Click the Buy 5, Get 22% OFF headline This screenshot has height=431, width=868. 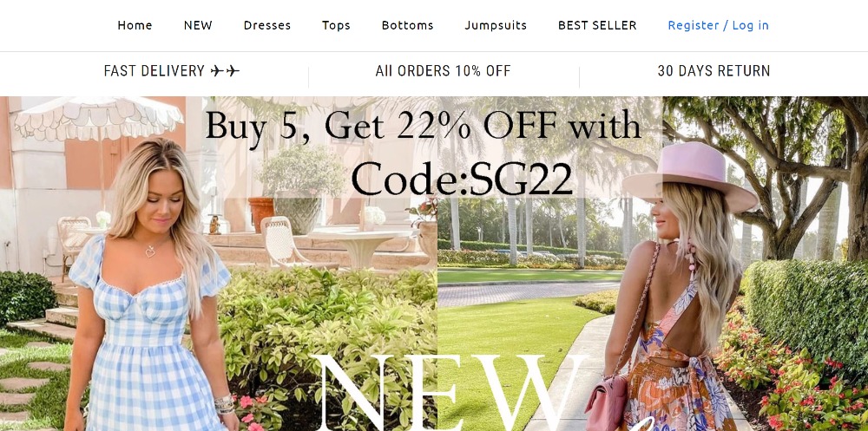point(423,127)
